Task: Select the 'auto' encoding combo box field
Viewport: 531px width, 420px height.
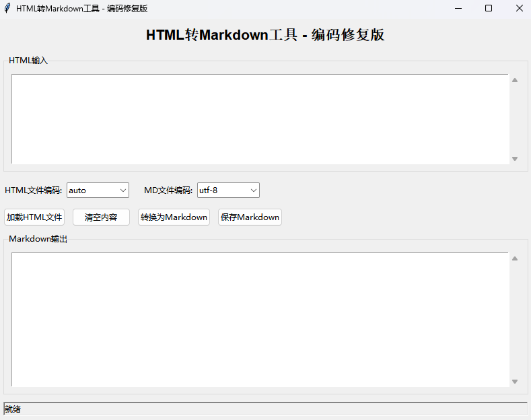Action: click(x=91, y=190)
